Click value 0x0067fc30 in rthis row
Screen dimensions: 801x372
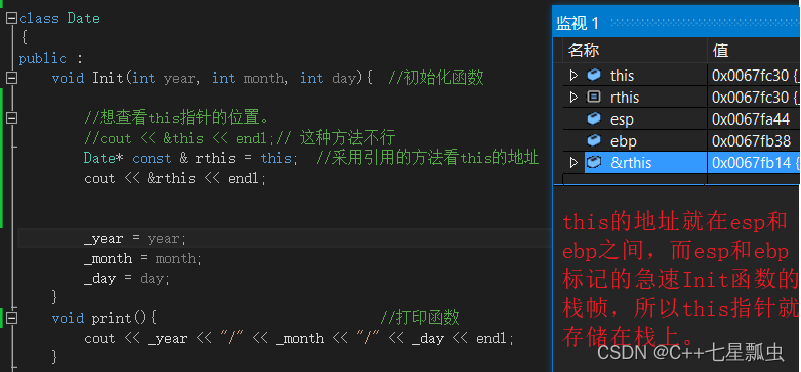(x=751, y=97)
